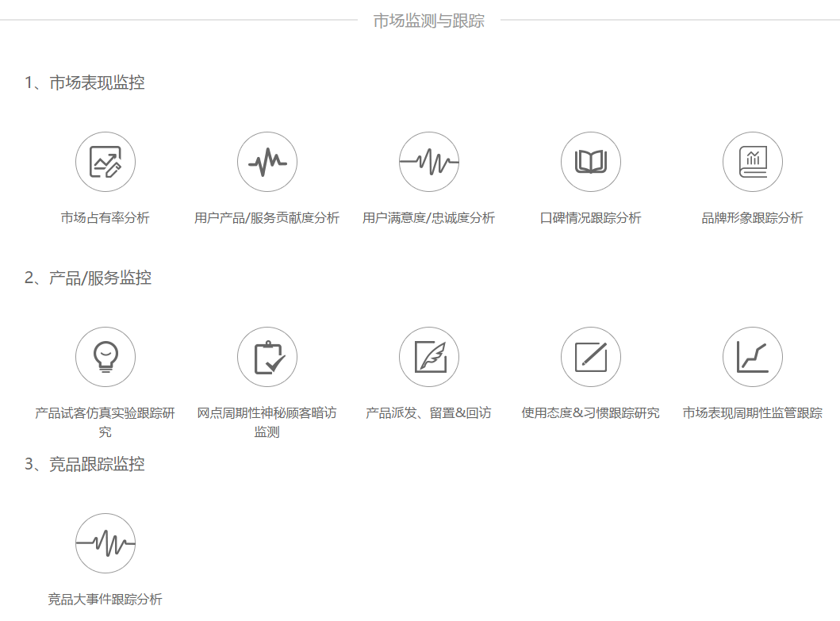This screenshot has height=621, width=840.
Task: Open the 用户产品/服务贡献度分析 pulse icon
Action: (x=267, y=162)
